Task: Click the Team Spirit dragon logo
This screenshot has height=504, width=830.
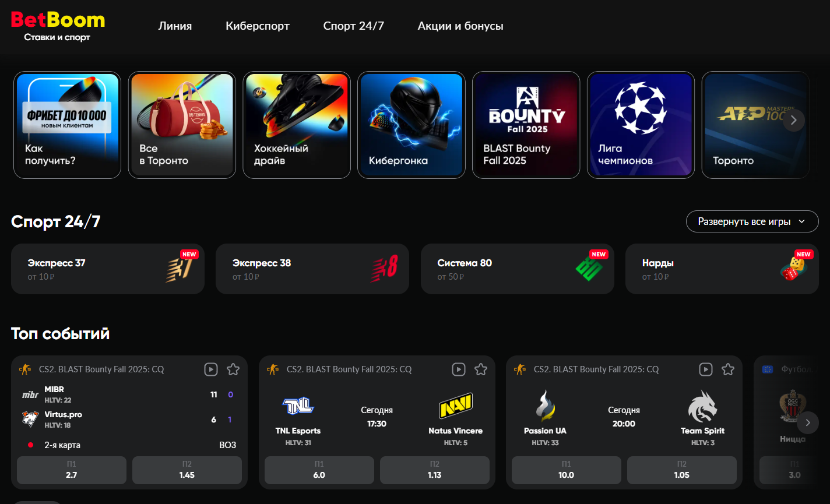Action: pyautogui.click(x=702, y=406)
